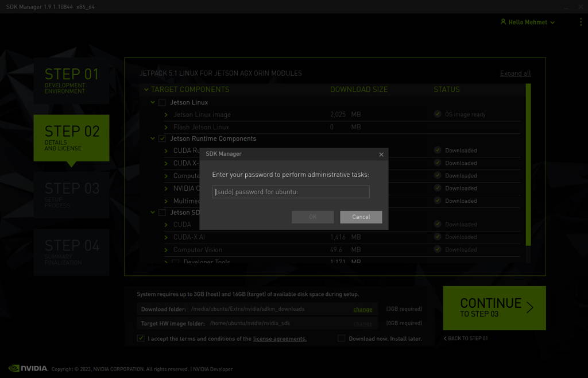Click the green components list scrollbar

(528, 165)
